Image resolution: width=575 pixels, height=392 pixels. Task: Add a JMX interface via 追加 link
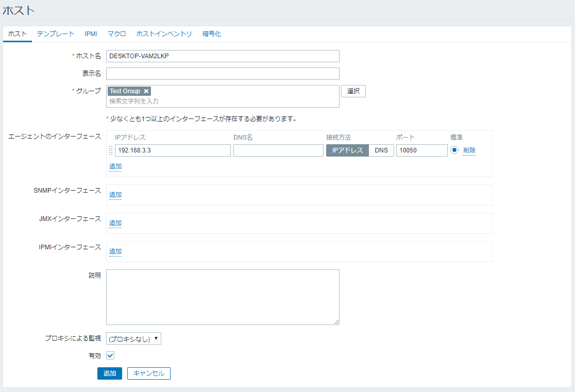pyautogui.click(x=115, y=223)
